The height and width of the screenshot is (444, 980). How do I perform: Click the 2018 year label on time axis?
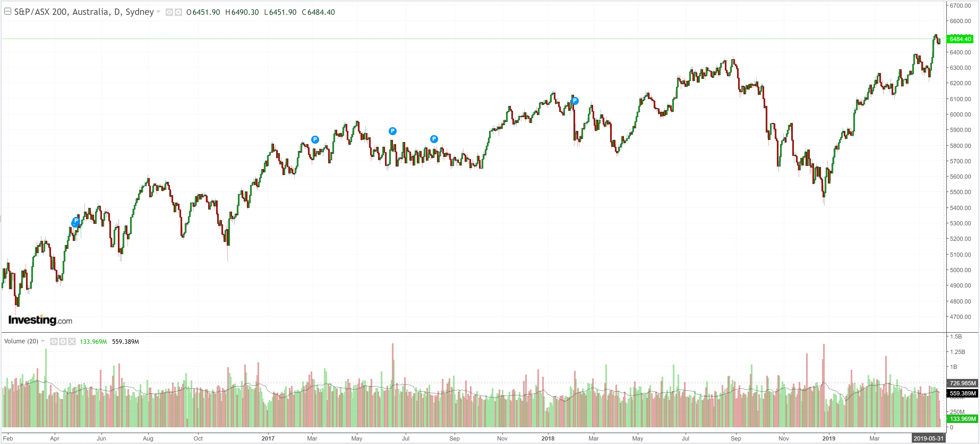click(x=548, y=438)
